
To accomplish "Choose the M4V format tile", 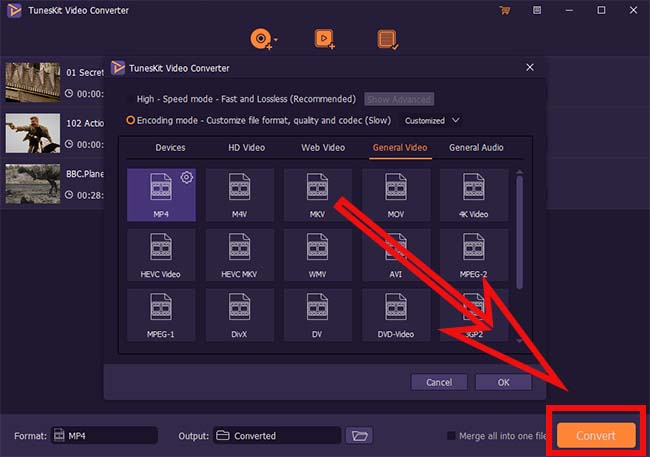I will pyautogui.click(x=240, y=194).
